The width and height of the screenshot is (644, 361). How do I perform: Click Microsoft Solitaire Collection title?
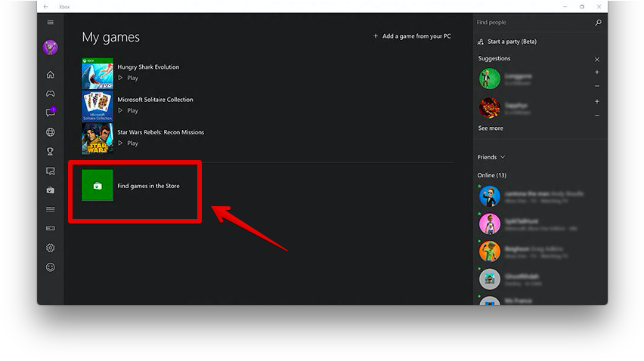coord(155,99)
